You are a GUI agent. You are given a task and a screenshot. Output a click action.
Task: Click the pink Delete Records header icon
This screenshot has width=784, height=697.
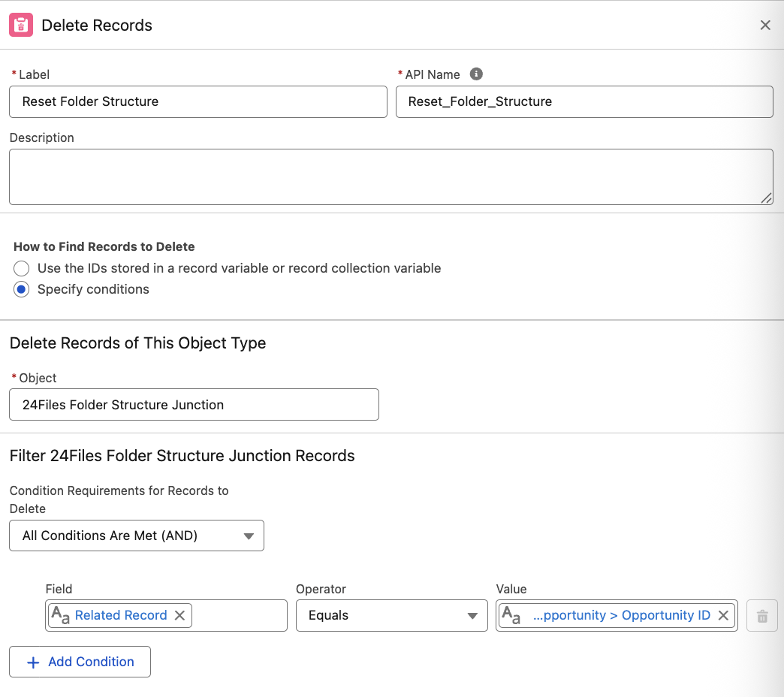21,25
